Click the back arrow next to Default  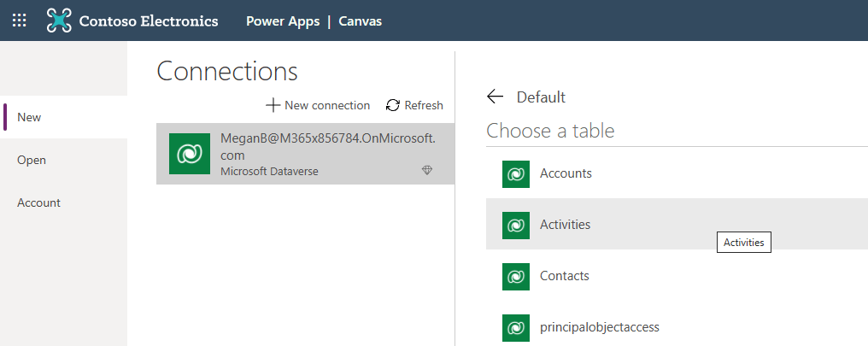pos(495,97)
